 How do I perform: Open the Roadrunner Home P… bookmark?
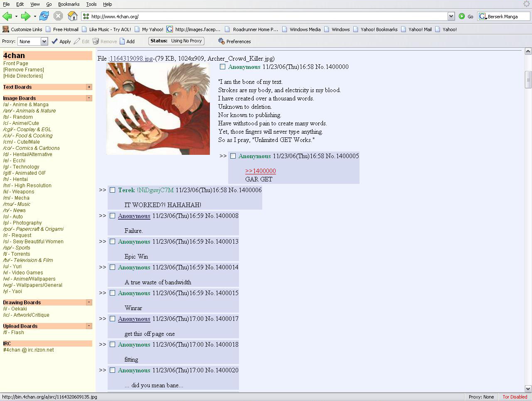[251, 29]
